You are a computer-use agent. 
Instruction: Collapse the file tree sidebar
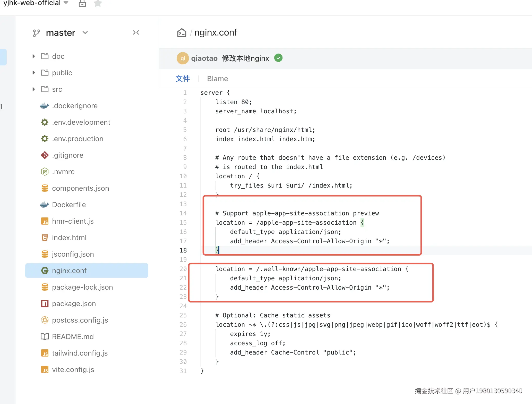point(136,32)
